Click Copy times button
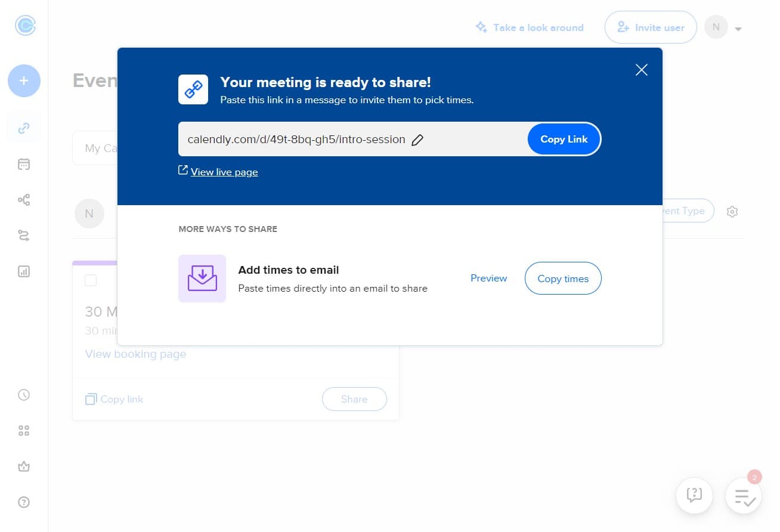 pos(562,279)
